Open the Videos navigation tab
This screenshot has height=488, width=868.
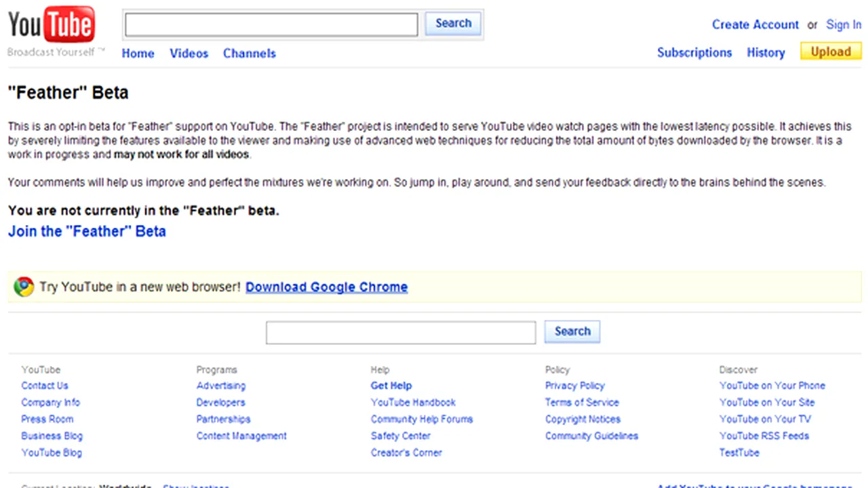189,54
